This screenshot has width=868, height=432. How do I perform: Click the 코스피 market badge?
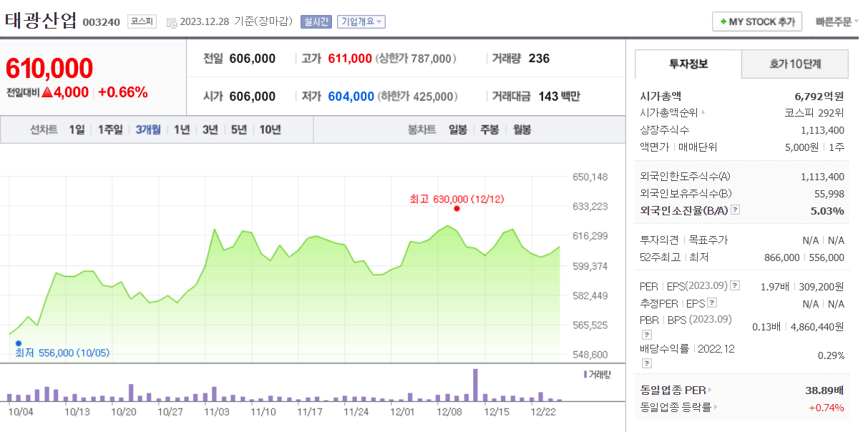click(142, 21)
